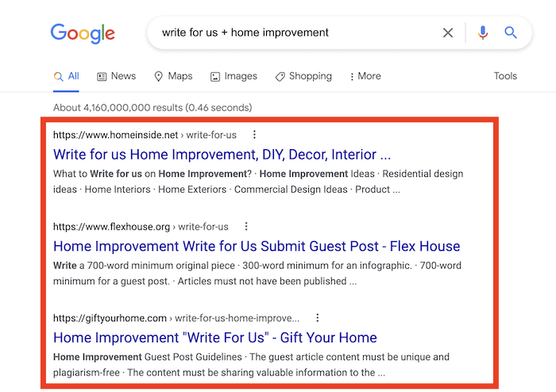Click the Google logo
Viewport: 556px width, 392px height.
[x=83, y=33]
